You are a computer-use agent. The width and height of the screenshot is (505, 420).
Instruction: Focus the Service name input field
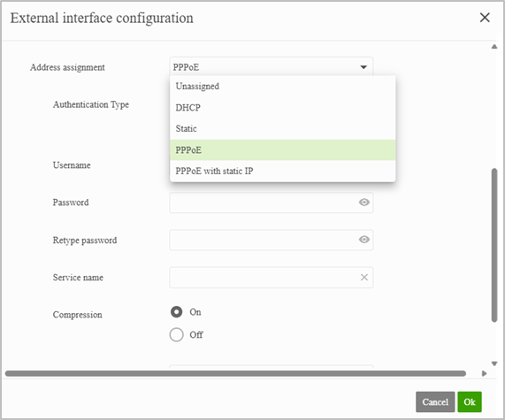point(272,278)
